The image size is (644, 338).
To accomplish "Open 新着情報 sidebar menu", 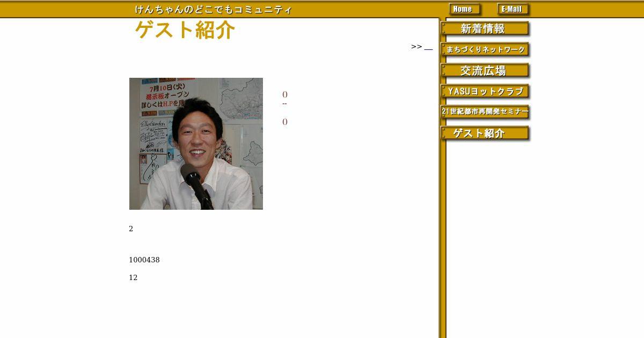I will click(485, 29).
